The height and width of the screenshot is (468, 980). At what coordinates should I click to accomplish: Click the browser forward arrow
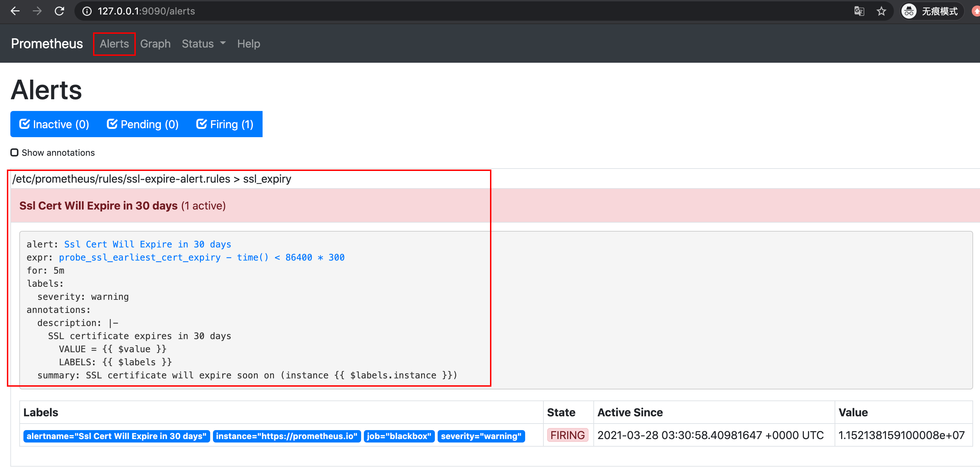(37, 11)
